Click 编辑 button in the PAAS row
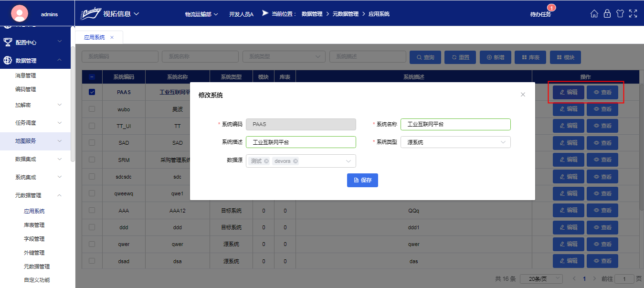This screenshot has height=288, width=644. tap(569, 92)
